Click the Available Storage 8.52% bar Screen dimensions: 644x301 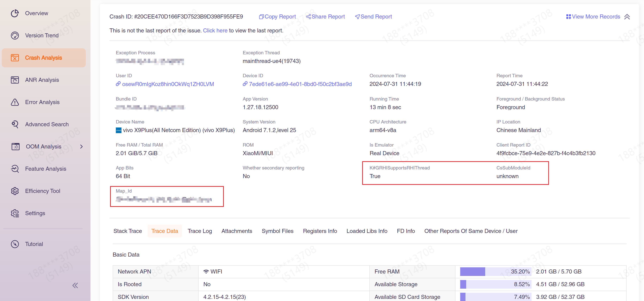coord(496,284)
